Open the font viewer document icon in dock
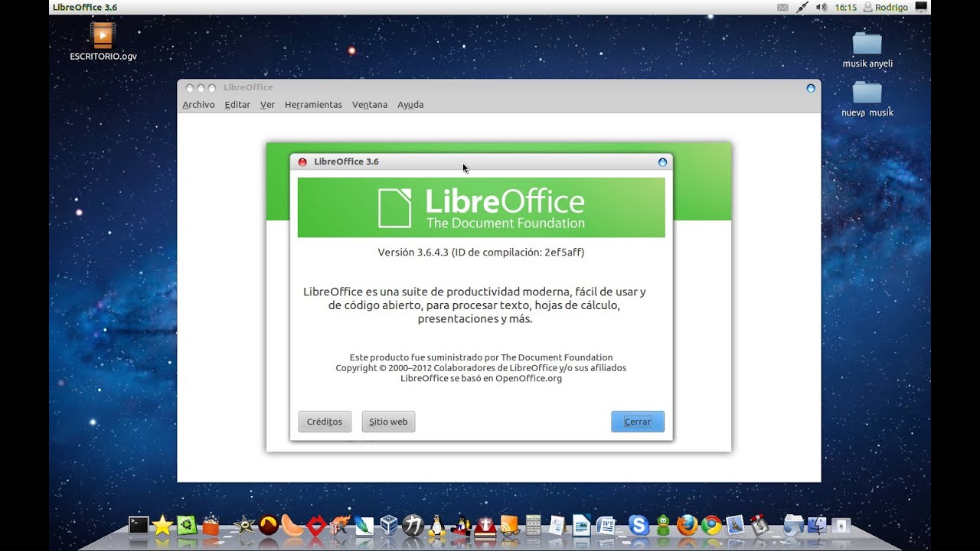Image resolution: width=980 pixels, height=551 pixels. click(x=557, y=525)
